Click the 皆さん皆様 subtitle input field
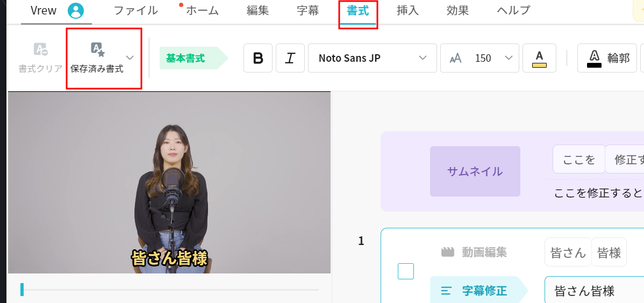This screenshot has width=644, height=303. click(594, 290)
